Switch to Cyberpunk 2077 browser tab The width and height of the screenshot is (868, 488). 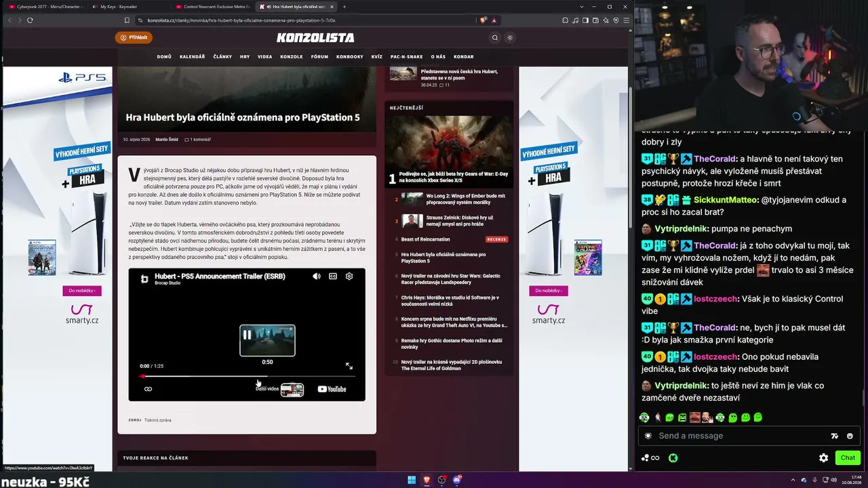(x=45, y=7)
